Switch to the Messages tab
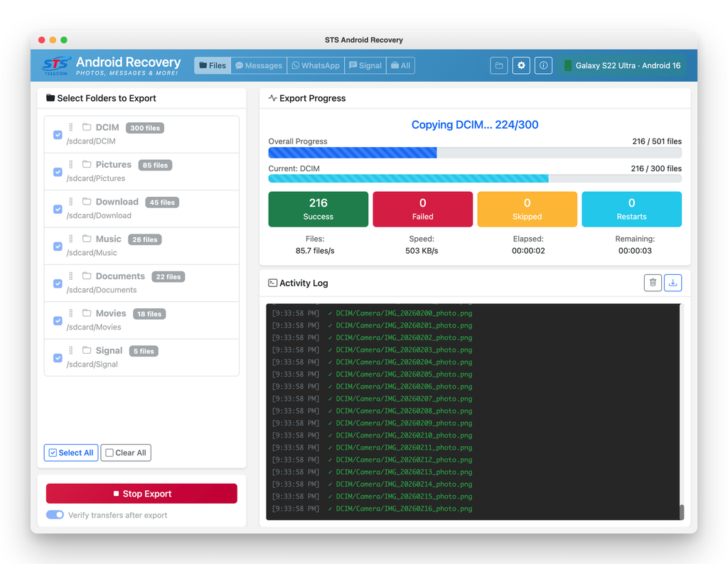 coord(259,65)
